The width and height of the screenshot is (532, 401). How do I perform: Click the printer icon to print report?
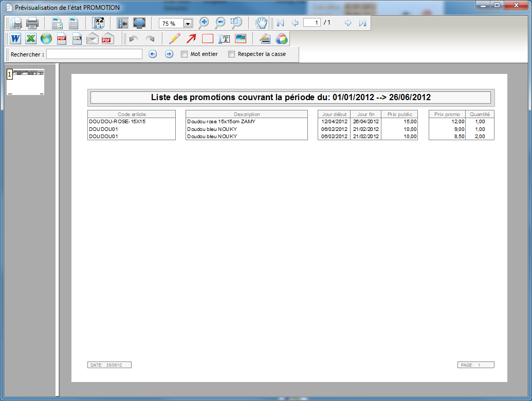tap(32, 23)
